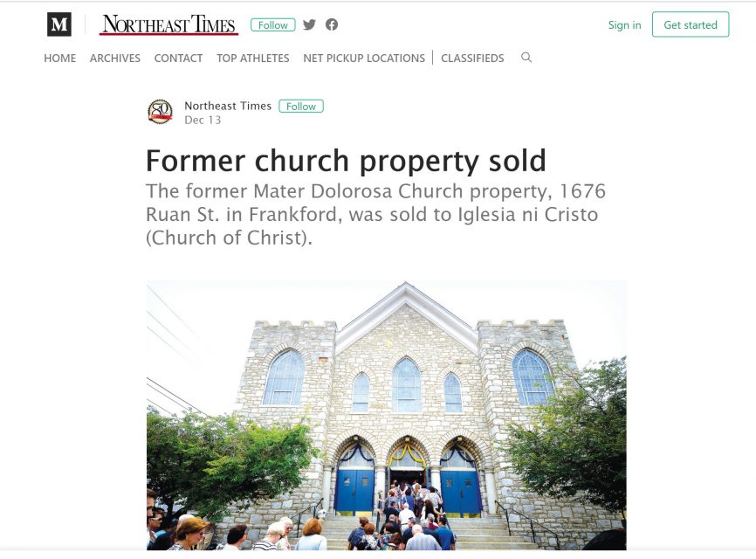Click the Medium M logo icon
The width and height of the screenshot is (756, 559).
[x=59, y=24]
